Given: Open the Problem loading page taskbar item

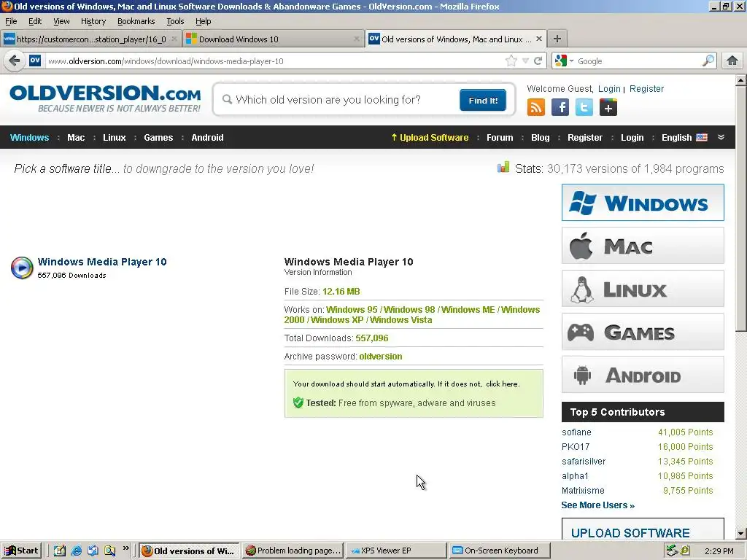Looking at the screenshot, I should tap(293, 551).
